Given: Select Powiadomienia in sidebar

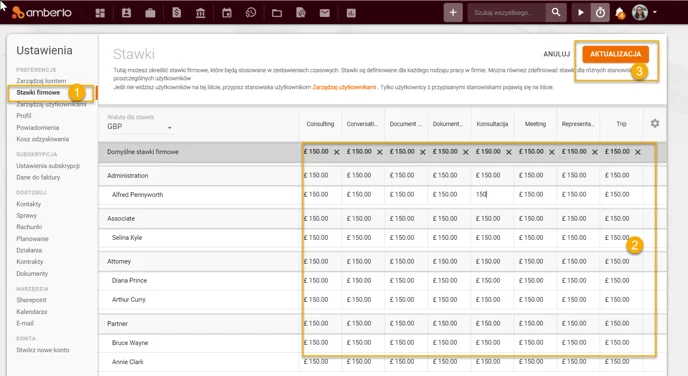Looking at the screenshot, I should coord(37,128).
